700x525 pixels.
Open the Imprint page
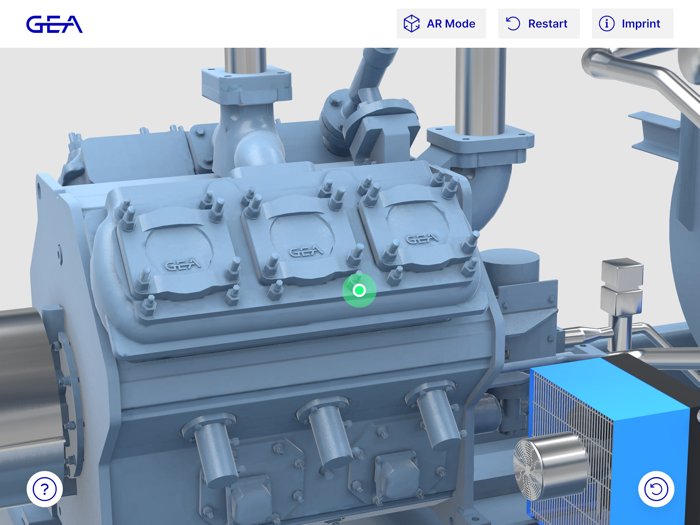pos(632,24)
